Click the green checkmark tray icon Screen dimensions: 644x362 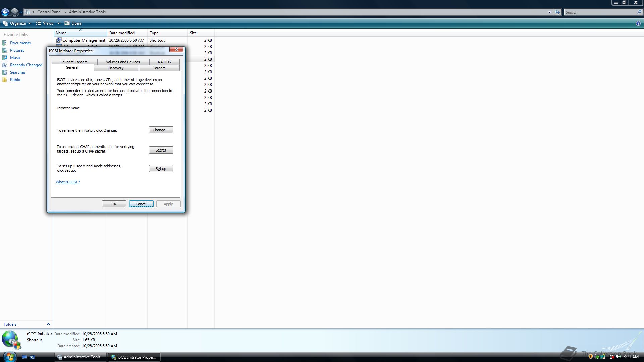pos(597,357)
